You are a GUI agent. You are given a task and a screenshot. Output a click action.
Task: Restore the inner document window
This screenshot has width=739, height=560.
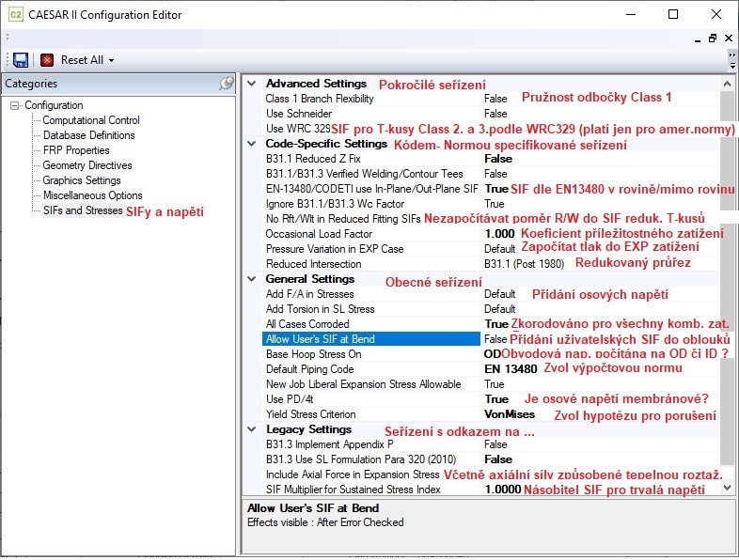[713, 39]
